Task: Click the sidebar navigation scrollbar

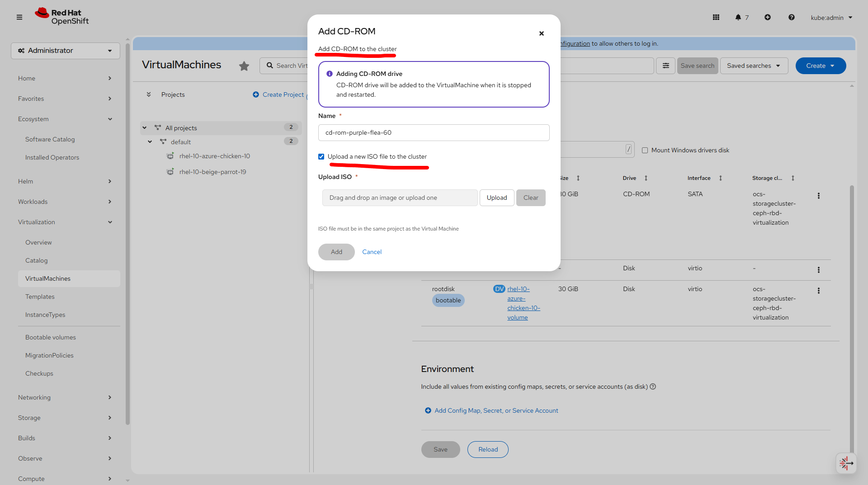Action: [x=127, y=234]
